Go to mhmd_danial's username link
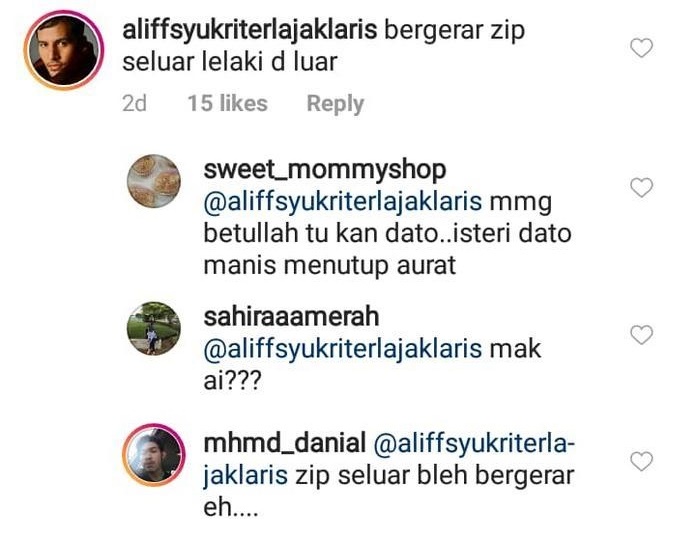 [285, 443]
